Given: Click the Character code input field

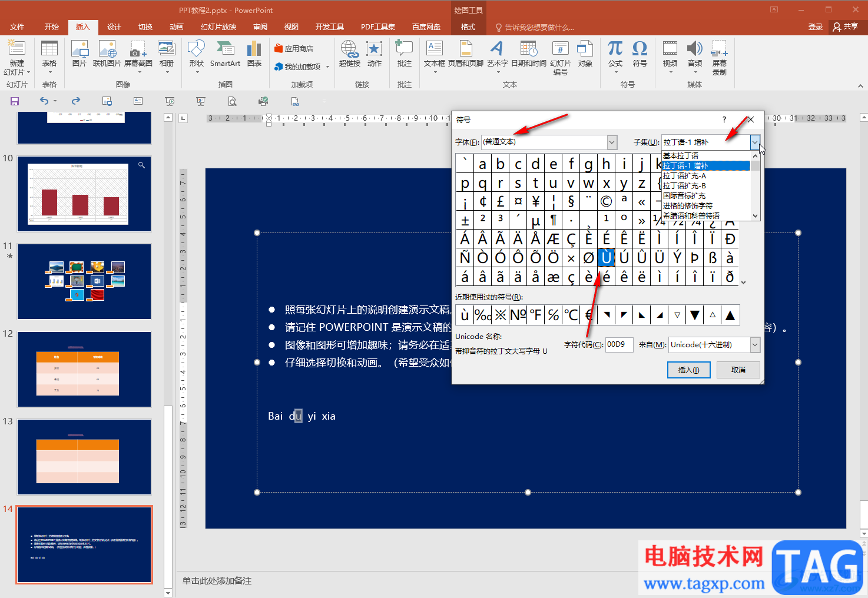Looking at the screenshot, I should [x=619, y=345].
